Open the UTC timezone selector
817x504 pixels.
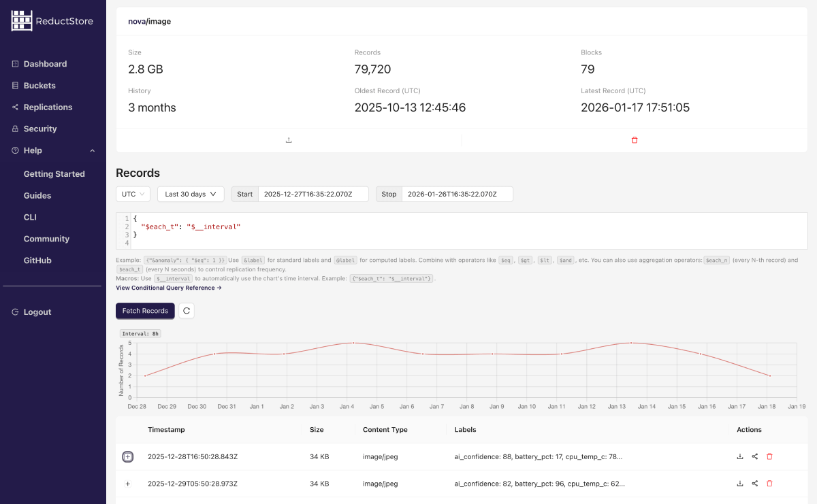pos(133,194)
